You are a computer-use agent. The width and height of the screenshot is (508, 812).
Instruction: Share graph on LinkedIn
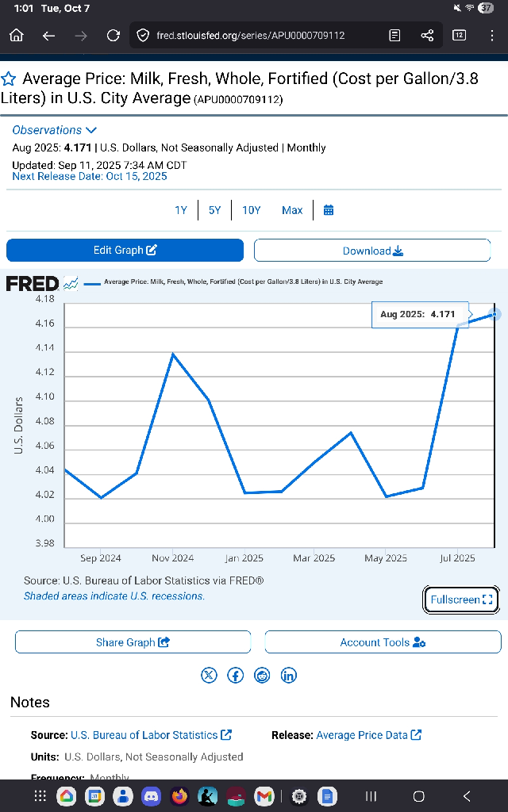(x=289, y=675)
